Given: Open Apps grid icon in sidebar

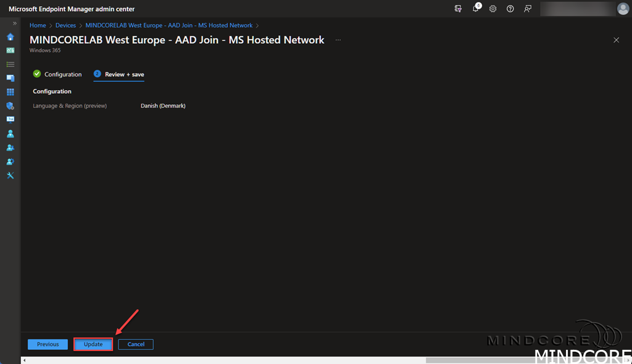Looking at the screenshot, I should coord(10,92).
